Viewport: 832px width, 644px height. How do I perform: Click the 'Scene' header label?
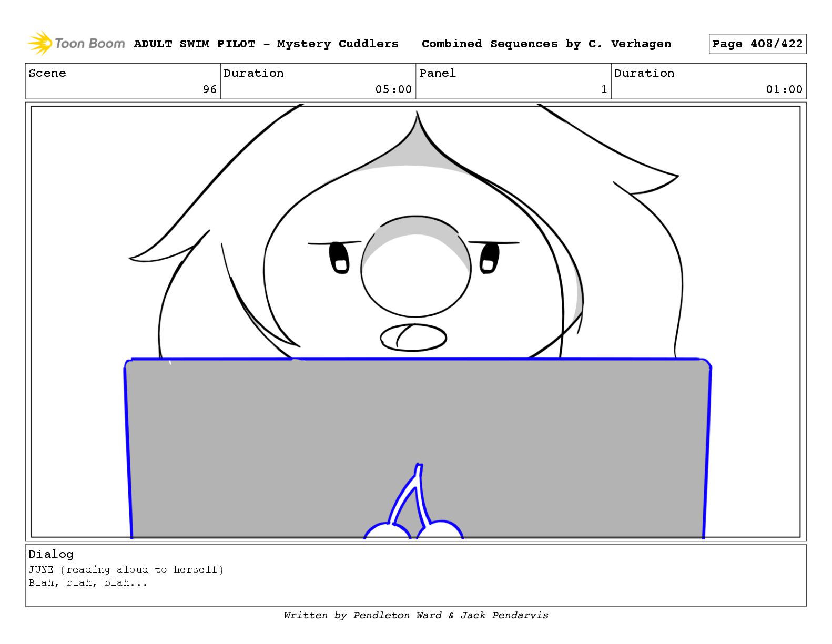point(47,73)
